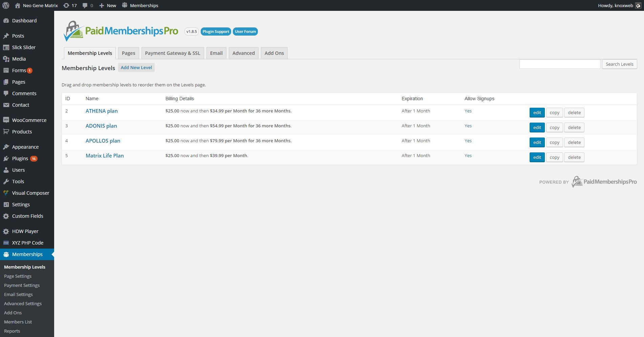The width and height of the screenshot is (644, 337).
Task: Click the Contact envelope icon
Action: (x=6, y=105)
